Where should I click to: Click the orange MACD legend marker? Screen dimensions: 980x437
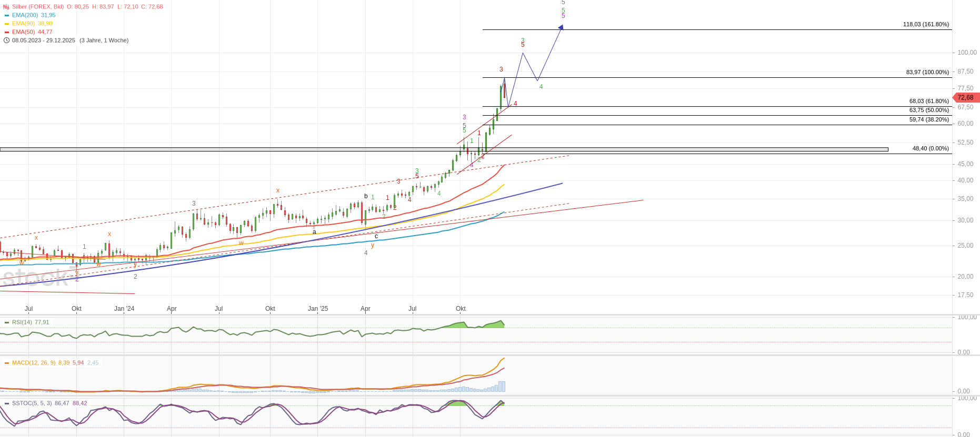click(x=6, y=363)
